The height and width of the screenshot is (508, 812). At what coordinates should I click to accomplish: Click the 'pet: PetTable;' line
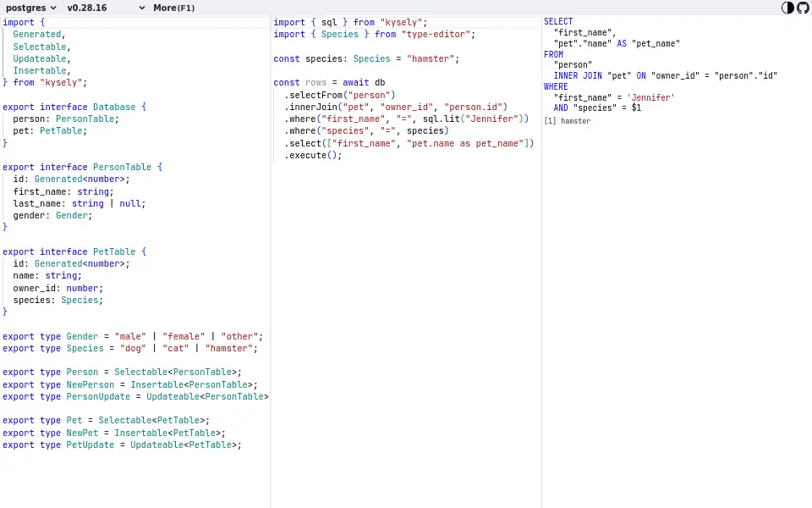(50, 130)
